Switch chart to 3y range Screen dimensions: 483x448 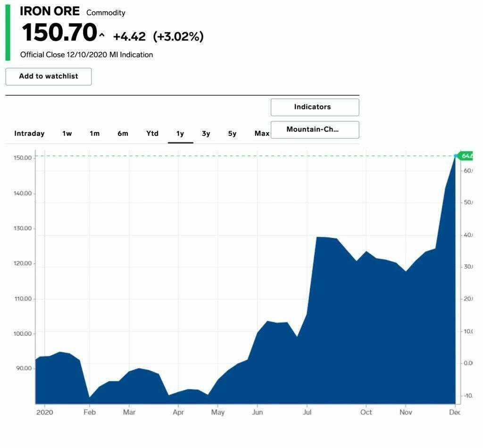(x=206, y=134)
